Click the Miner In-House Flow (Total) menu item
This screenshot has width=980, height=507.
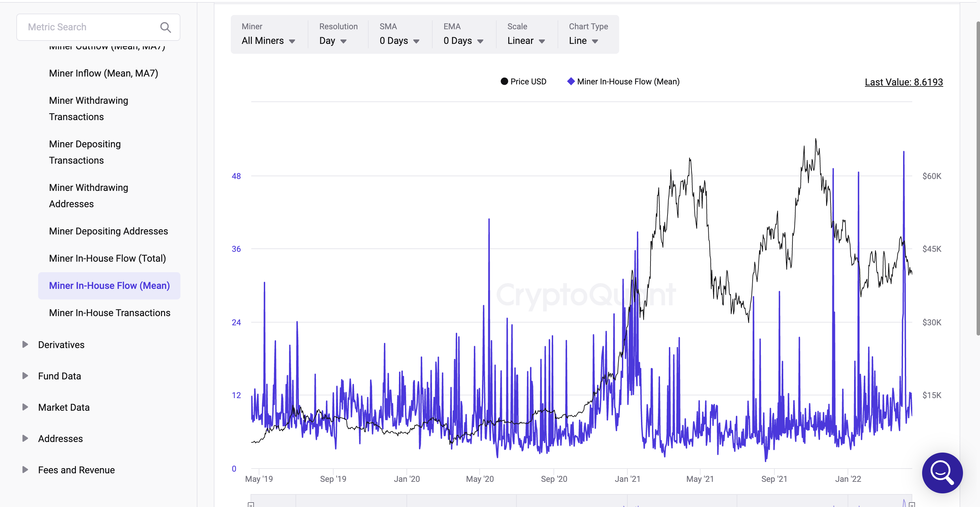[108, 257]
